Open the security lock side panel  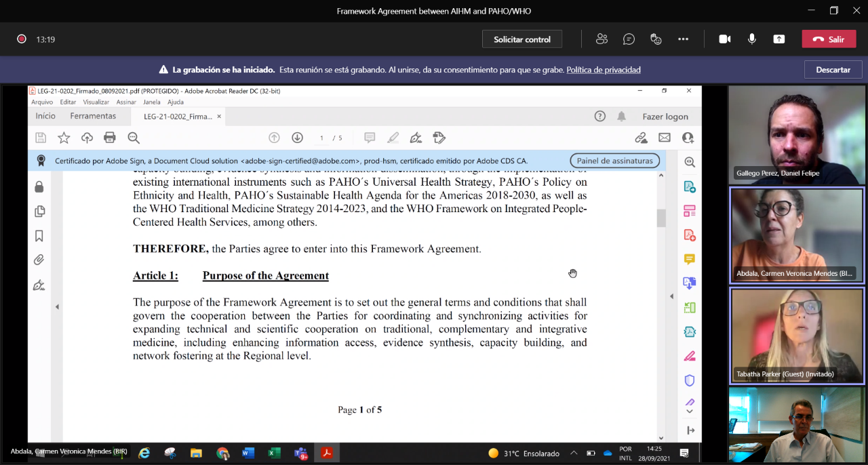point(39,187)
